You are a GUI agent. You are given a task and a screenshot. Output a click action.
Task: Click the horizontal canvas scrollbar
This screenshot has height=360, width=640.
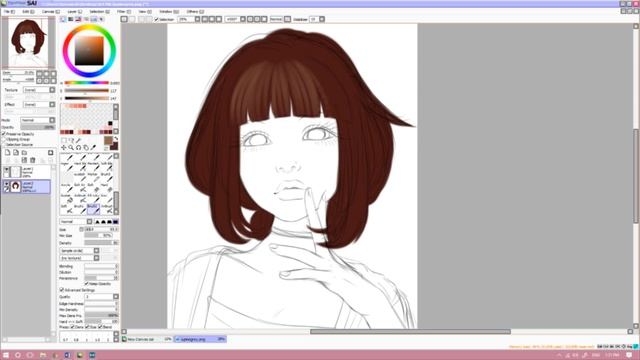click(410, 332)
